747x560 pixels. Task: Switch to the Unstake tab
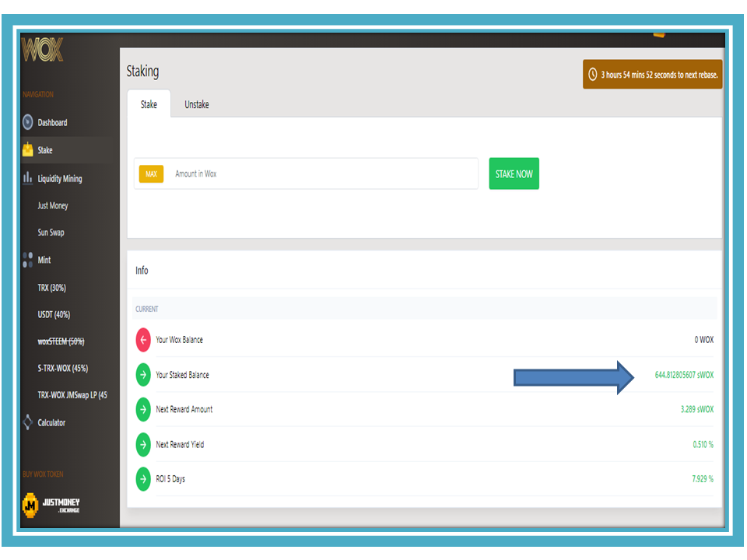coord(197,103)
